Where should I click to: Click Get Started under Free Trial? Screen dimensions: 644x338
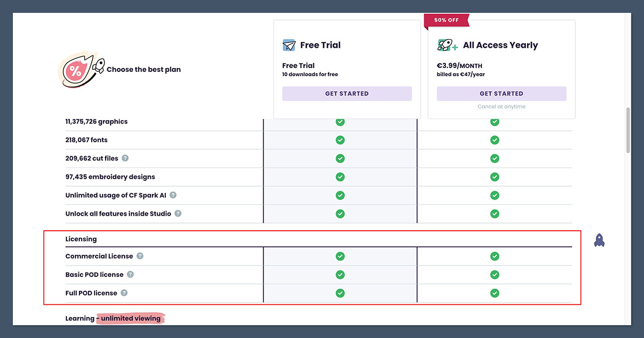[347, 93]
